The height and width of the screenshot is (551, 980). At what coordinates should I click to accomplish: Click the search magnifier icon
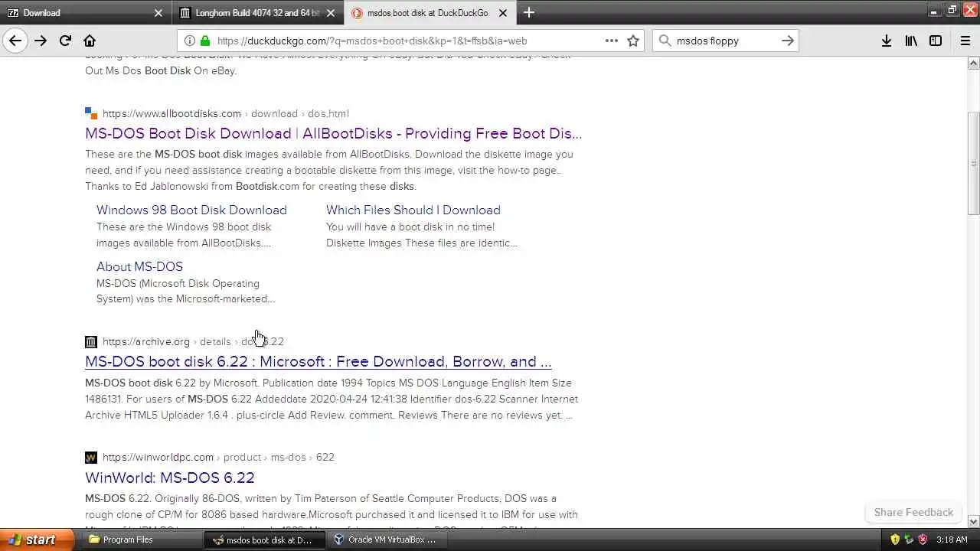pyautogui.click(x=665, y=41)
